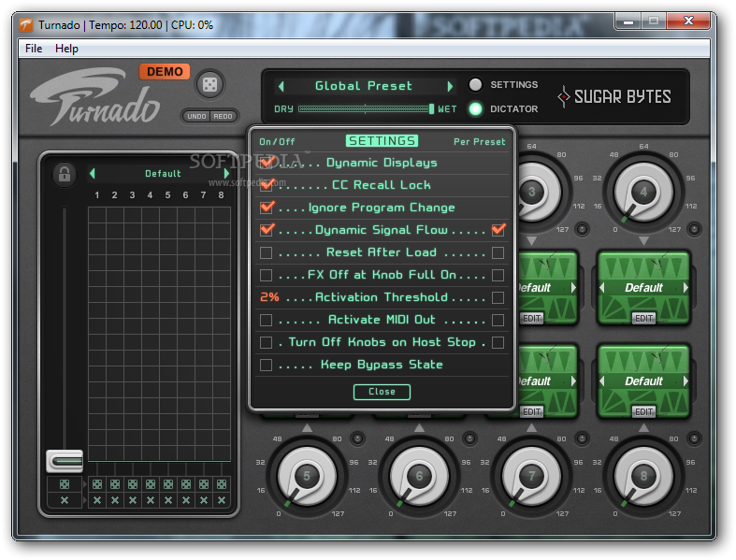The width and height of the screenshot is (736, 560).
Task: Previous effect arrow on slot 8 Default
Action: click(601, 381)
